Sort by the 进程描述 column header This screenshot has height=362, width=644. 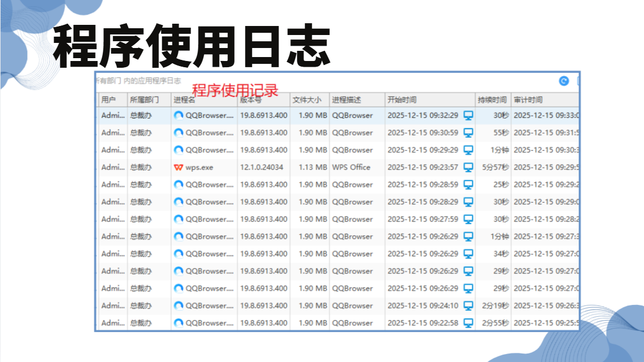tap(357, 100)
